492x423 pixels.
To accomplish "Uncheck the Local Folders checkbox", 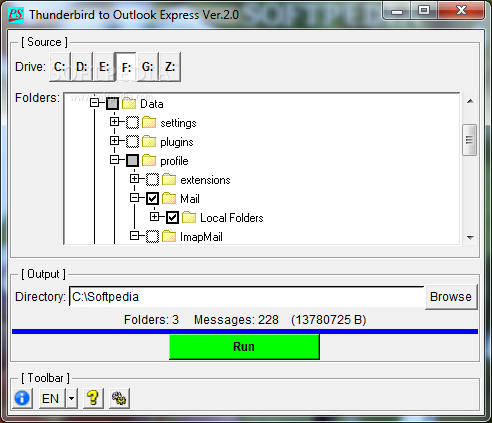I will 172,218.
